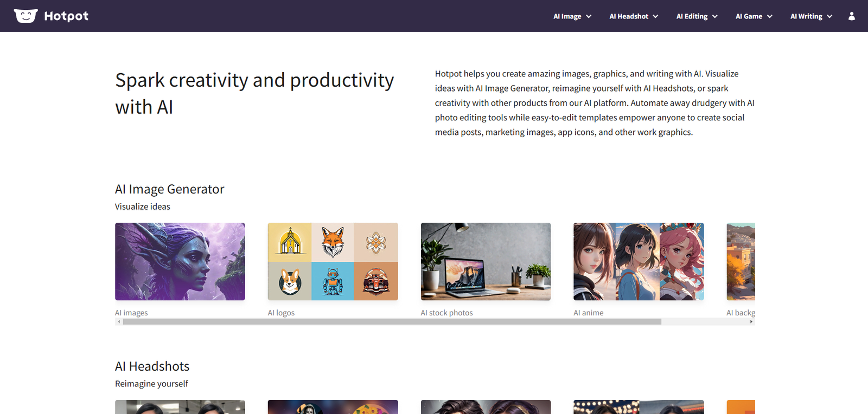The height and width of the screenshot is (414, 868).
Task: Click the scrollbar right arrow in image carousel
Action: [751, 322]
